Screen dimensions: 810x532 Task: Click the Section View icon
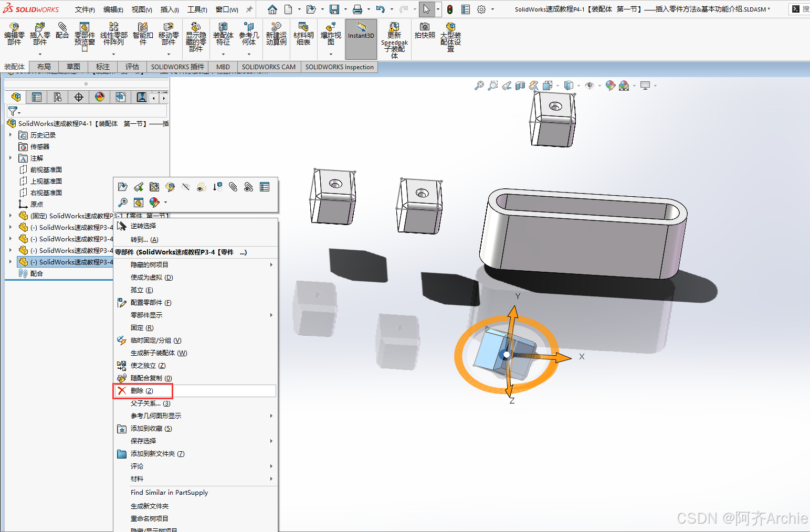click(x=520, y=86)
